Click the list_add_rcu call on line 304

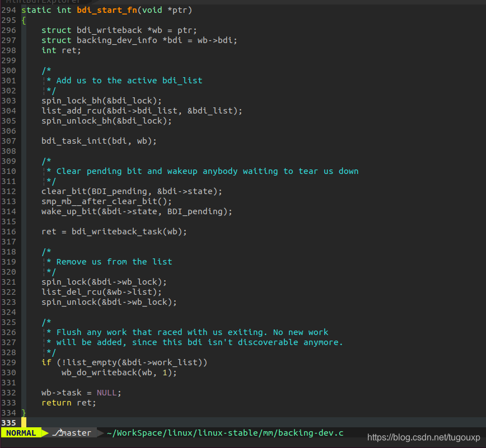tap(142, 111)
